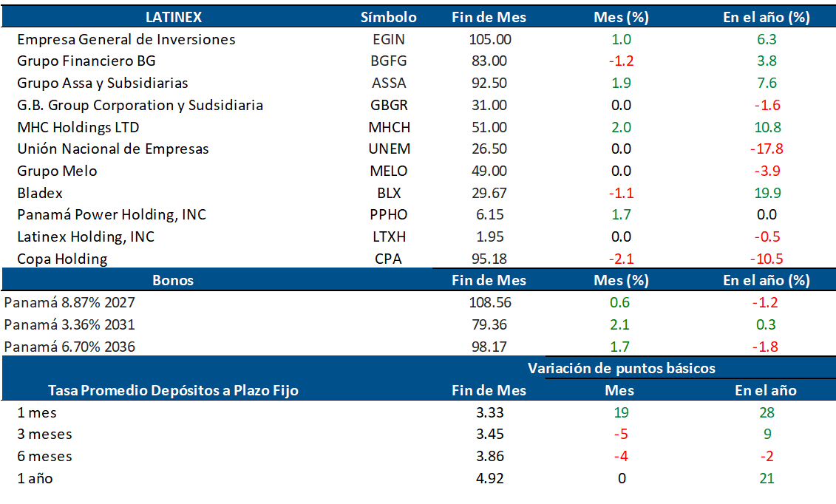Image resolution: width=836 pixels, height=504 pixels.
Task: Select Panamá 6.70% 2036 bond
Action: [x=69, y=347]
